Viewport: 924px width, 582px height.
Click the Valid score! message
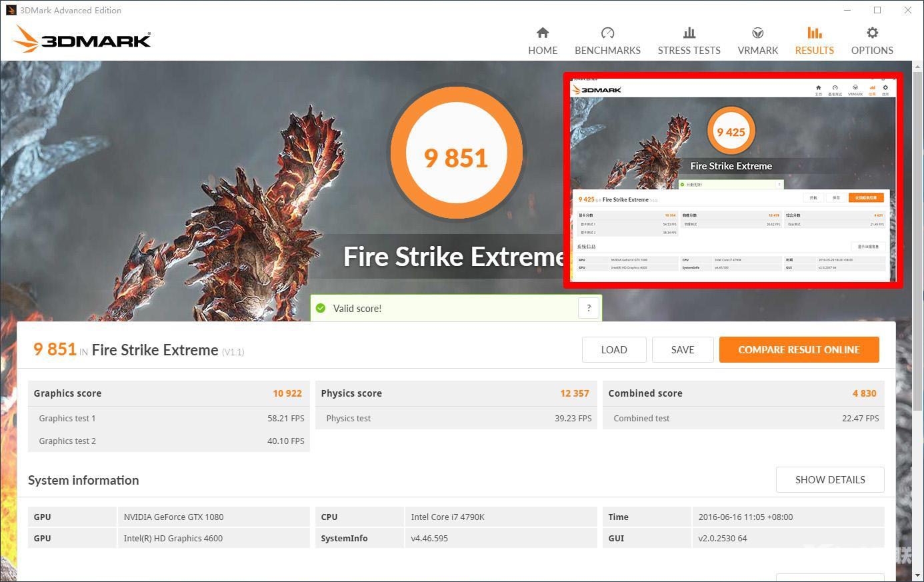[357, 308]
